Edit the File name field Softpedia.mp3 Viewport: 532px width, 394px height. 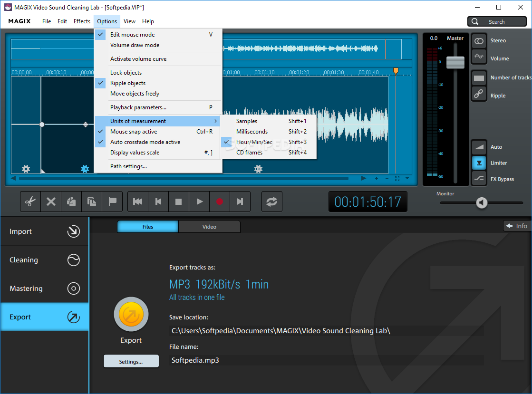(326, 360)
